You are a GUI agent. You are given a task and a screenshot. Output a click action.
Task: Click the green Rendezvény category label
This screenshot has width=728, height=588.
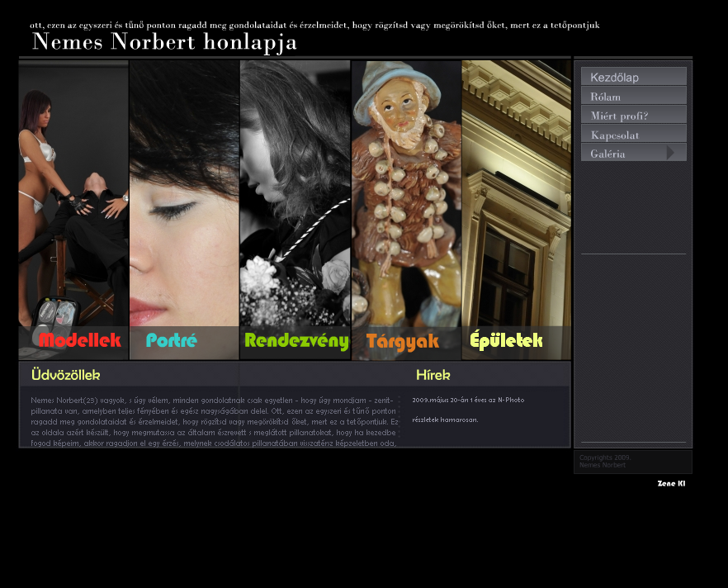(295, 341)
